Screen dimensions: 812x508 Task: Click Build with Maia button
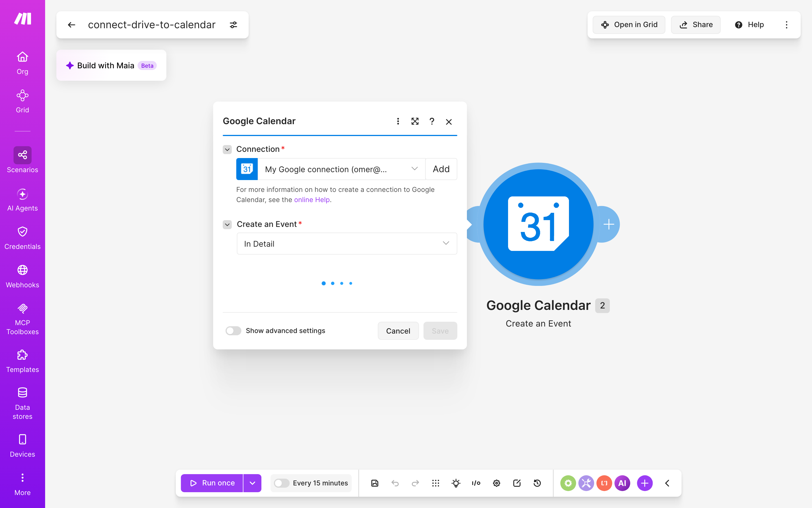pyautogui.click(x=111, y=65)
